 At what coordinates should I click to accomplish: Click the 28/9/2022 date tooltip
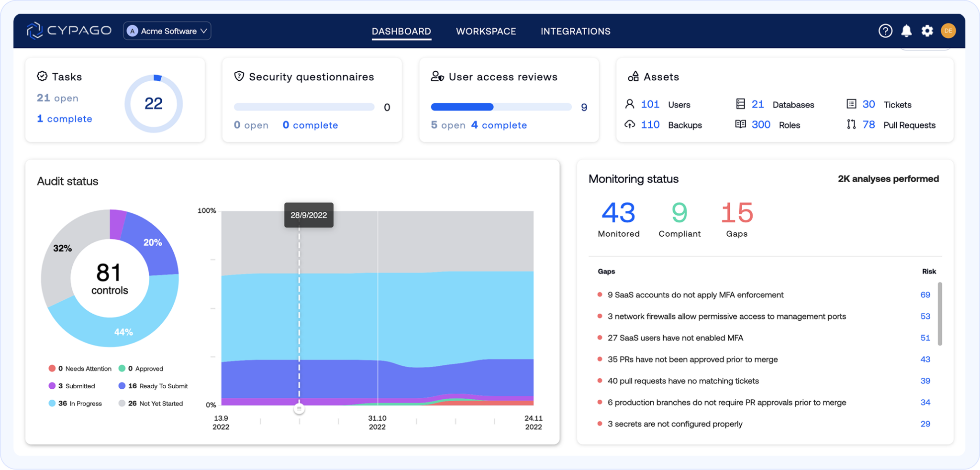[309, 215]
